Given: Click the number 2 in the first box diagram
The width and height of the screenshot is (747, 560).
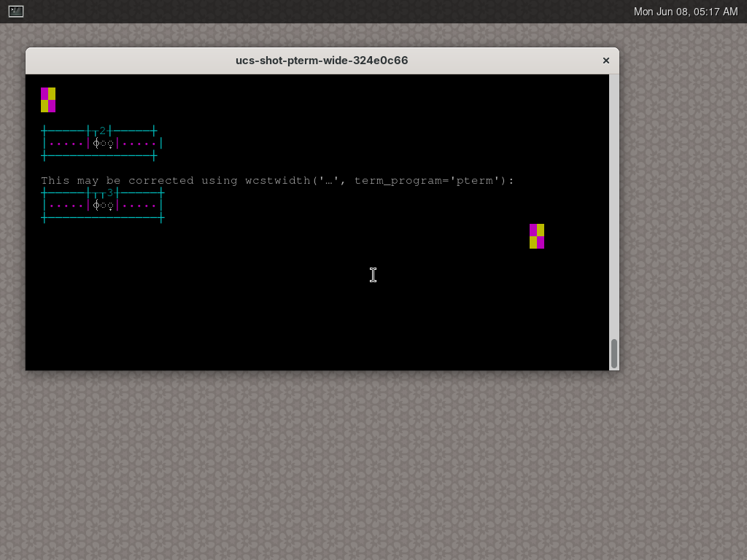Looking at the screenshot, I should pyautogui.click(x=102, y=131).
